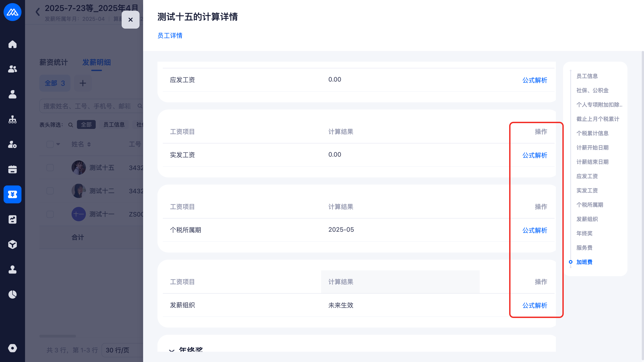Open the pie chart reports sidebar icon
The width and height of the screenshot is (644, 362).
[x=13, y=295]
